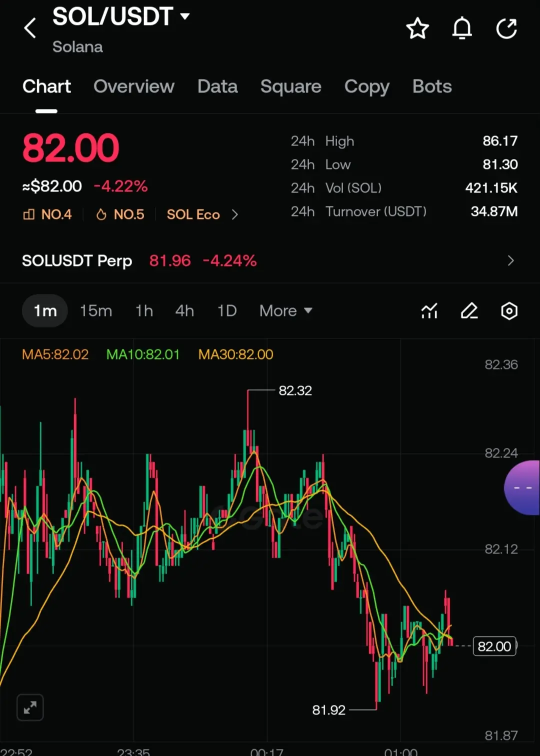Screen dimensions: 540x756
Task: Select the 15m timeframe
Action: click(96, 311)
